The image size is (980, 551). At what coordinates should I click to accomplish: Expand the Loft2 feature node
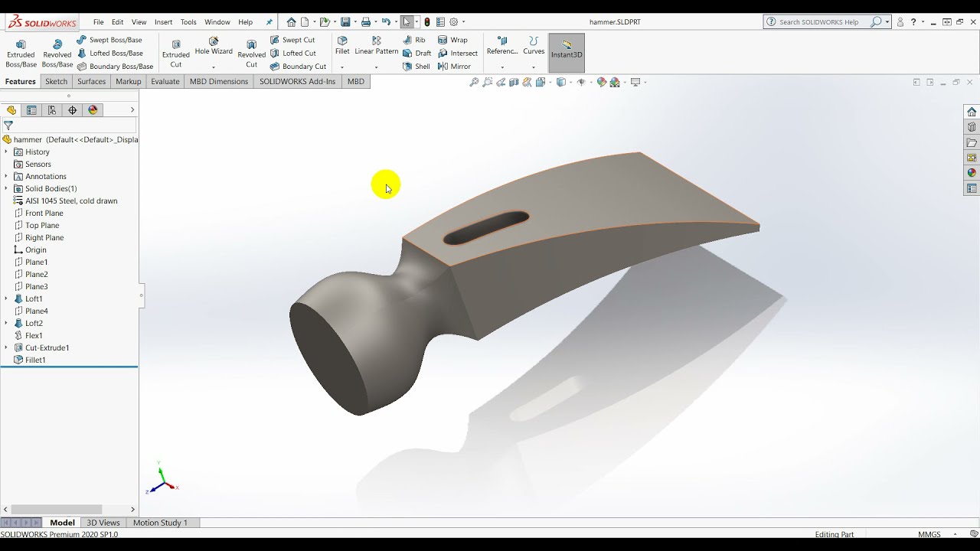click(x=6, y=323)
